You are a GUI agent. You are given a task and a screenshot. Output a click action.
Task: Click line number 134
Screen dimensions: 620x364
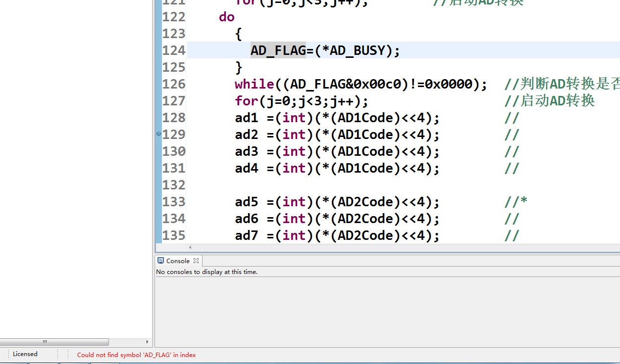[x=174, y=219]
